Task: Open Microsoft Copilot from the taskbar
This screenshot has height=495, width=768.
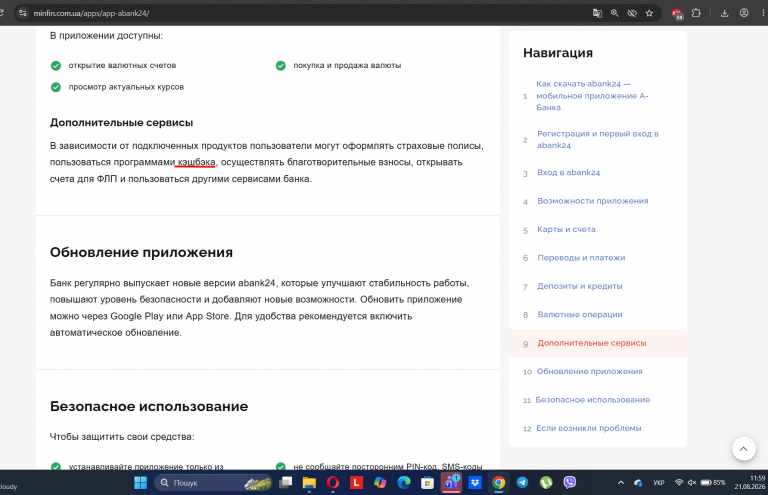Action: pyautogui.click(x=380, y=483)
